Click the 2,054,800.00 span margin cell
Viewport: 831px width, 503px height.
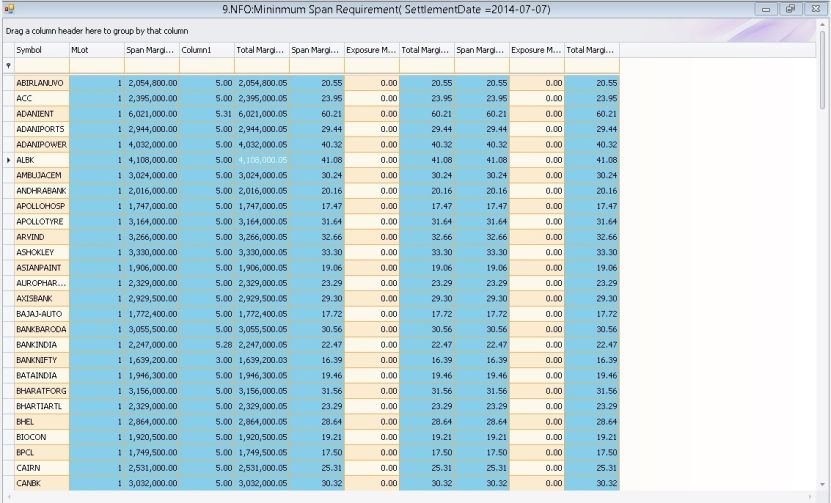[x=152, y=83]
